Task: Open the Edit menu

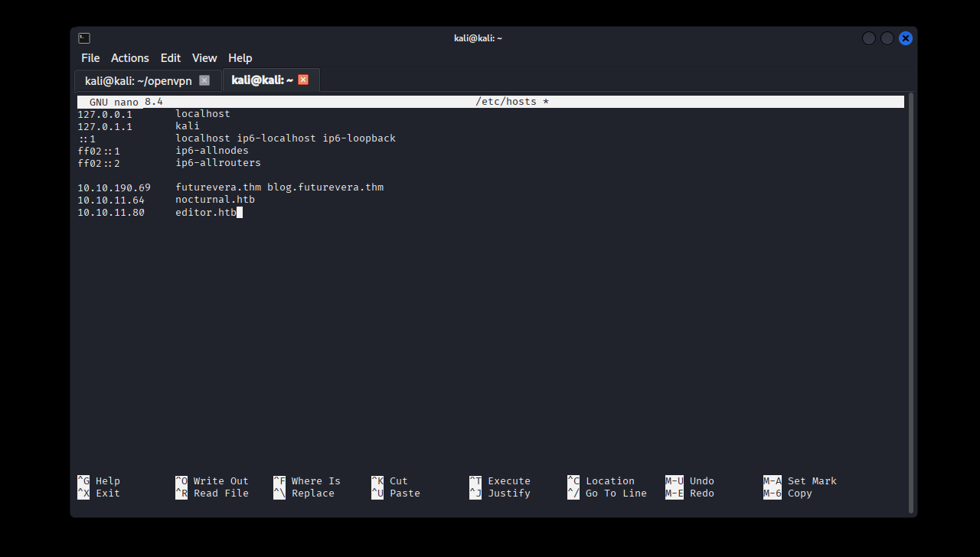Action: pyautogui.click(x=171, y=58)
